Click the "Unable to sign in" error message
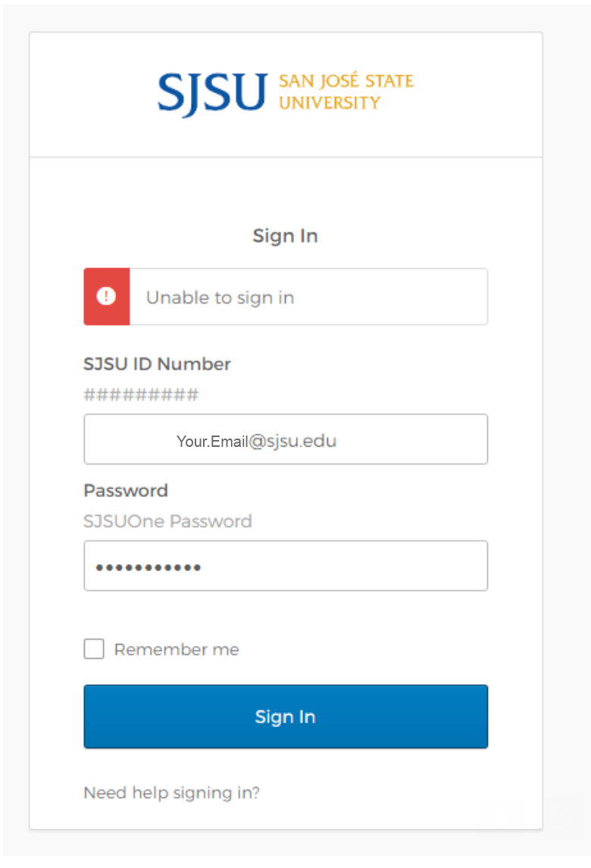 (220, 298)
